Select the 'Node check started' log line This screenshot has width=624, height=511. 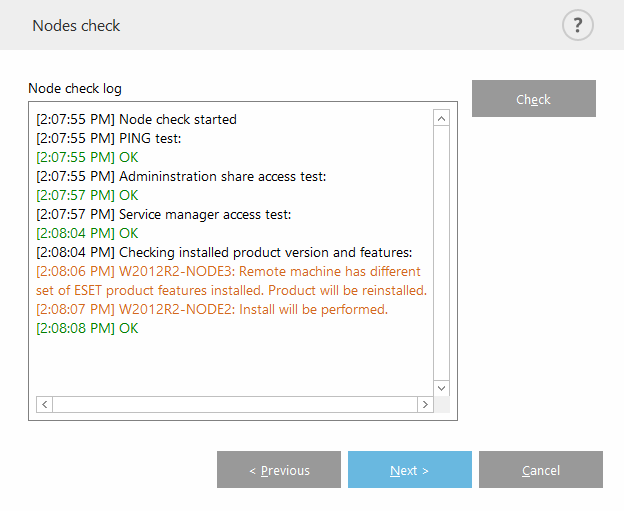(x=137, y=119)
